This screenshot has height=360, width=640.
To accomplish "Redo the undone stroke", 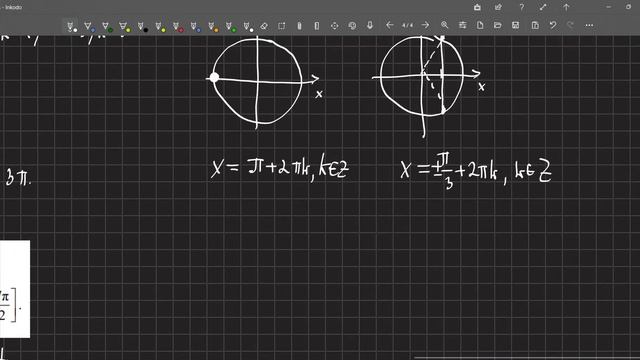I will click(x=570, y=25).
